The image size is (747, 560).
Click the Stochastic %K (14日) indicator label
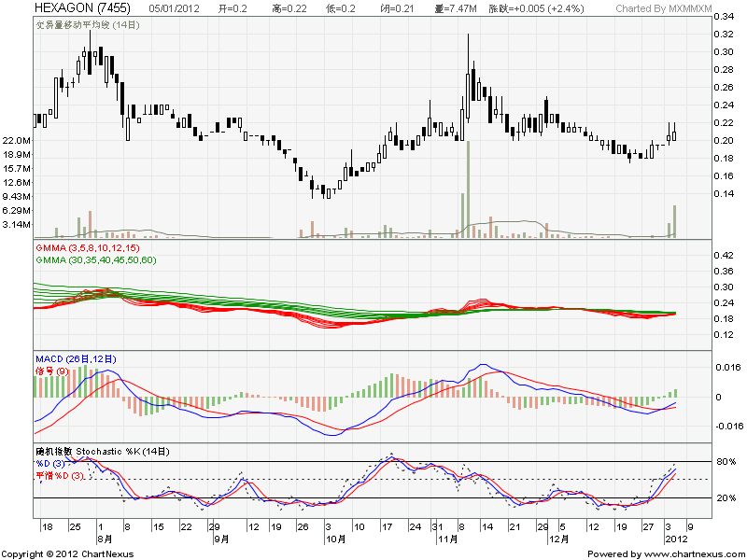103,451
